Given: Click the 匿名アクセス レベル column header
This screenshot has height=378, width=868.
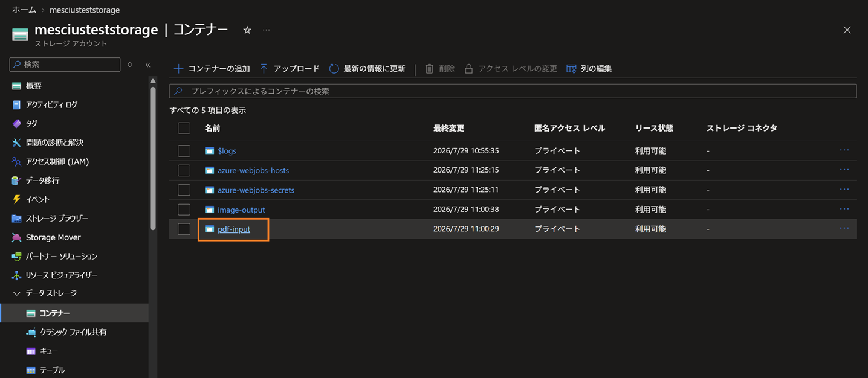Looking at the screenshot, I should [x=569, y=128].
